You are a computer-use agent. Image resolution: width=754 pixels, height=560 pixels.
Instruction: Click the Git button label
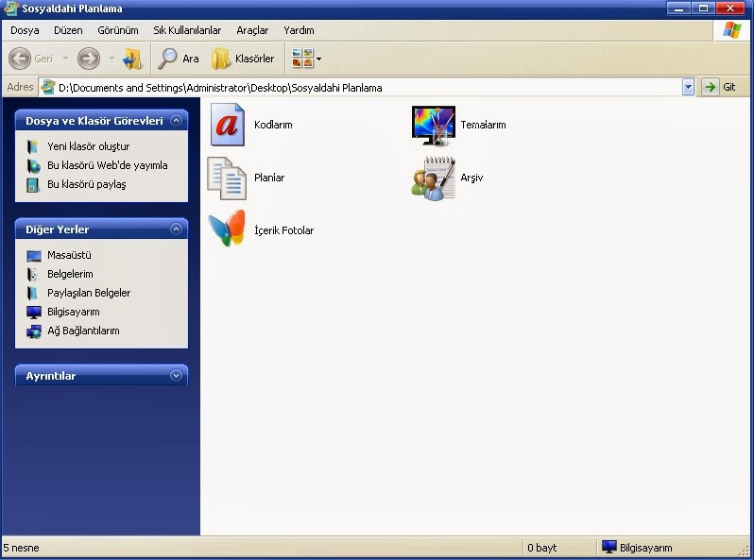pyautogui.click(x=729, y=87)
